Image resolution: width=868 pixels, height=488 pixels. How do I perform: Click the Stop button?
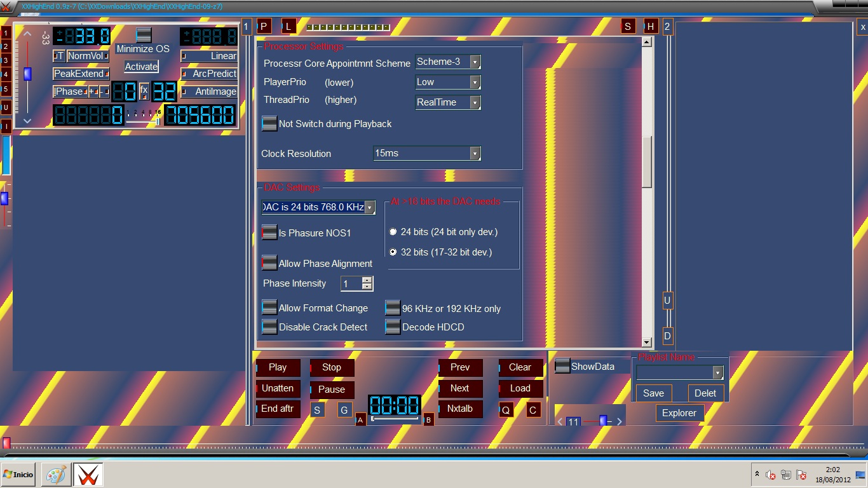(332, 367)
